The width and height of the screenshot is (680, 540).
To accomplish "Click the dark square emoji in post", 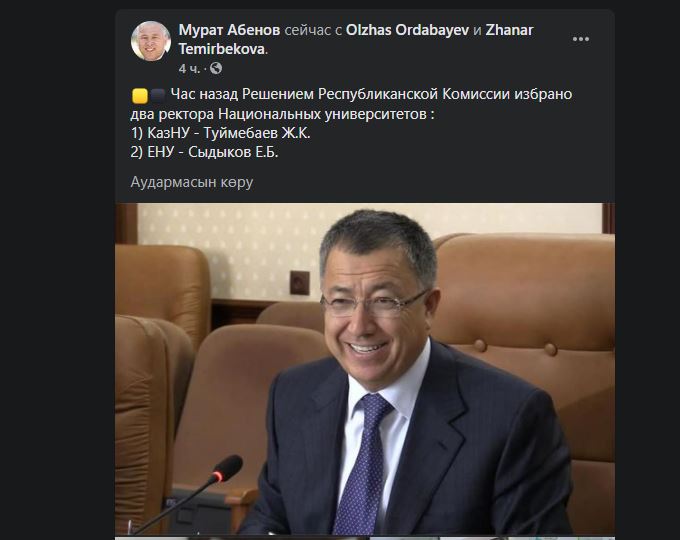I will pos(158,94).
